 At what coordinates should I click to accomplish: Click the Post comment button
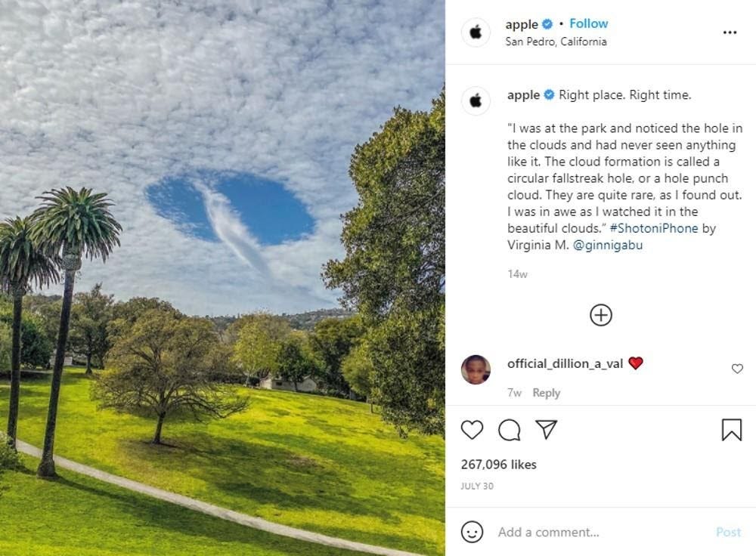[x=728, y=532]
